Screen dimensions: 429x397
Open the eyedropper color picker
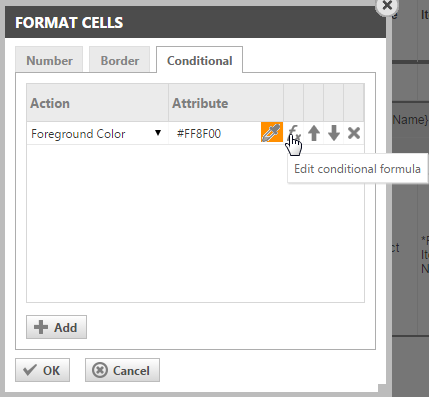272,133
